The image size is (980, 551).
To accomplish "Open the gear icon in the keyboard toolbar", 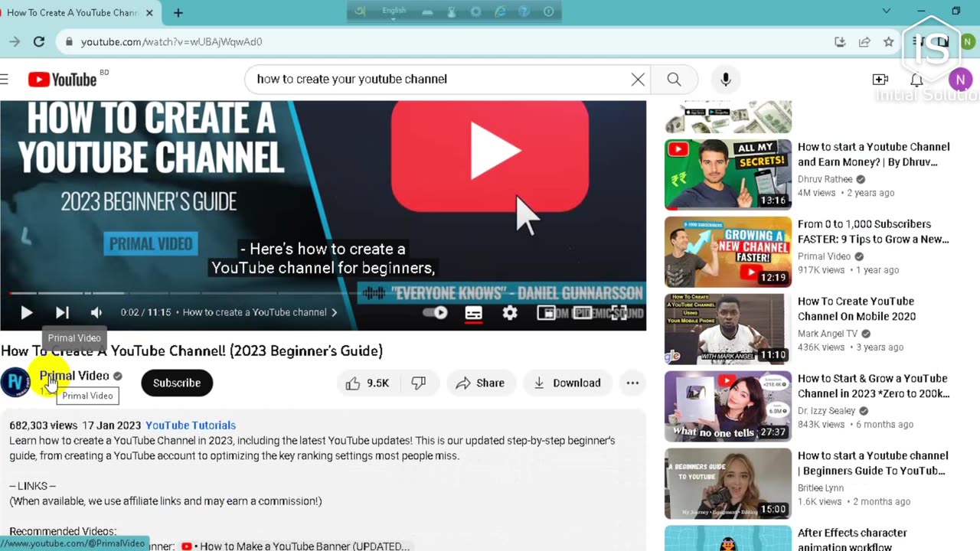I will point(475,11).
